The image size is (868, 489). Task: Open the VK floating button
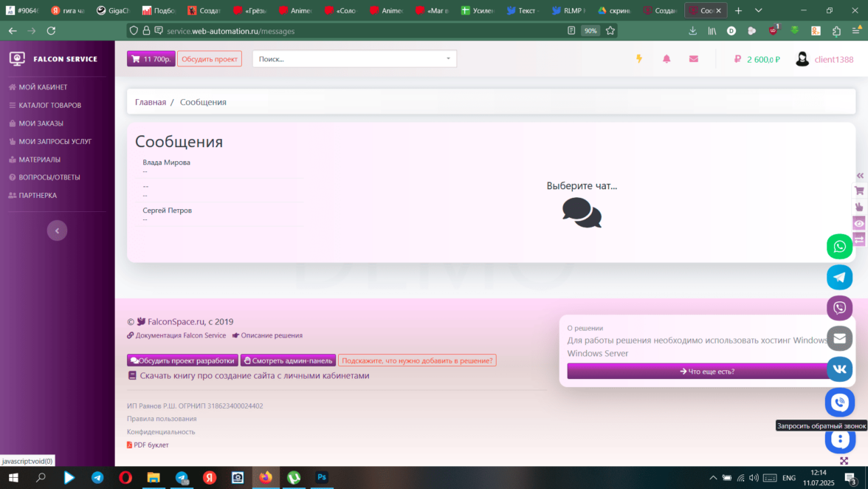[x=840, y=369]
